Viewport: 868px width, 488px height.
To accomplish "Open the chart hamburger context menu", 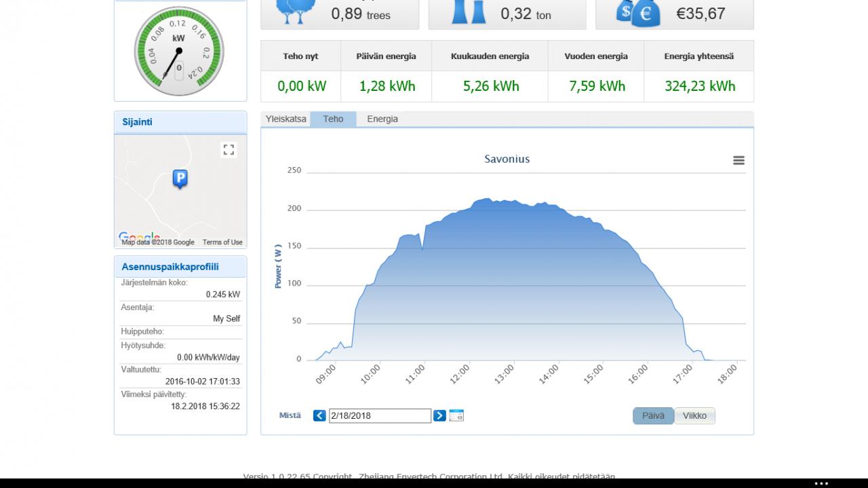I will click(738, 160).
